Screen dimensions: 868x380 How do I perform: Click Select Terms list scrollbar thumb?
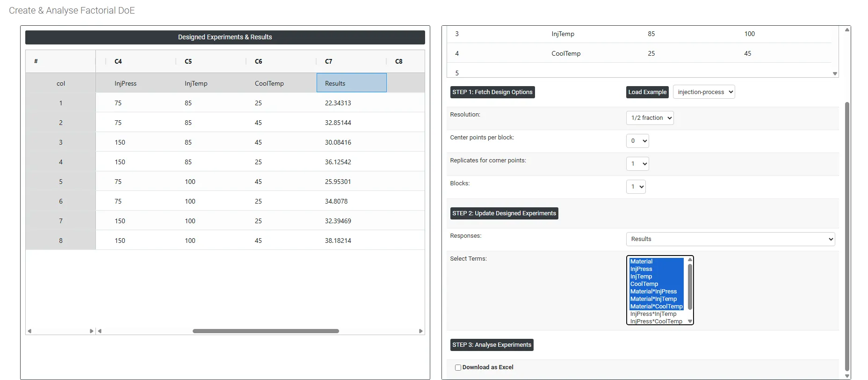pos(690,286)
